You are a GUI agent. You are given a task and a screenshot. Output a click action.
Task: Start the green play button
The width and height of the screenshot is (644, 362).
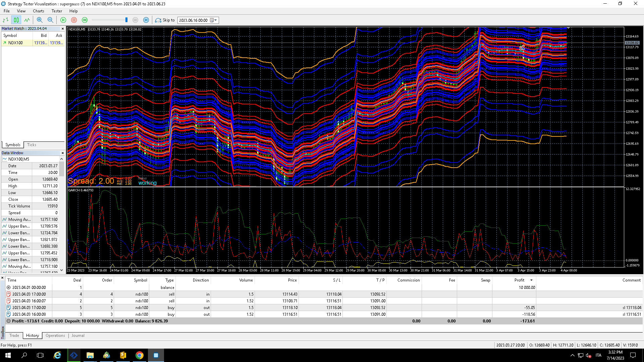(x=63, y=20)
